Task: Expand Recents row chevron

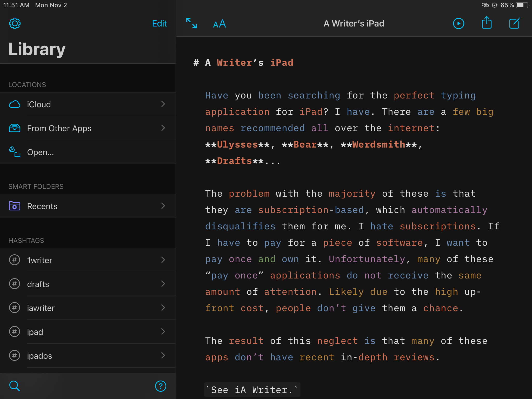Action: click(163, 206)
